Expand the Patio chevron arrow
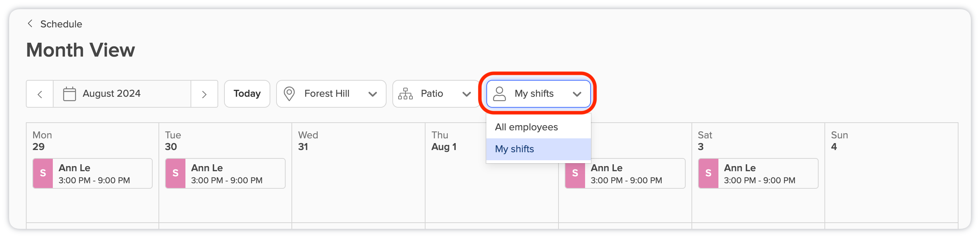The width and height of the screenshot is (980, 238). click(x=466, y=94)
